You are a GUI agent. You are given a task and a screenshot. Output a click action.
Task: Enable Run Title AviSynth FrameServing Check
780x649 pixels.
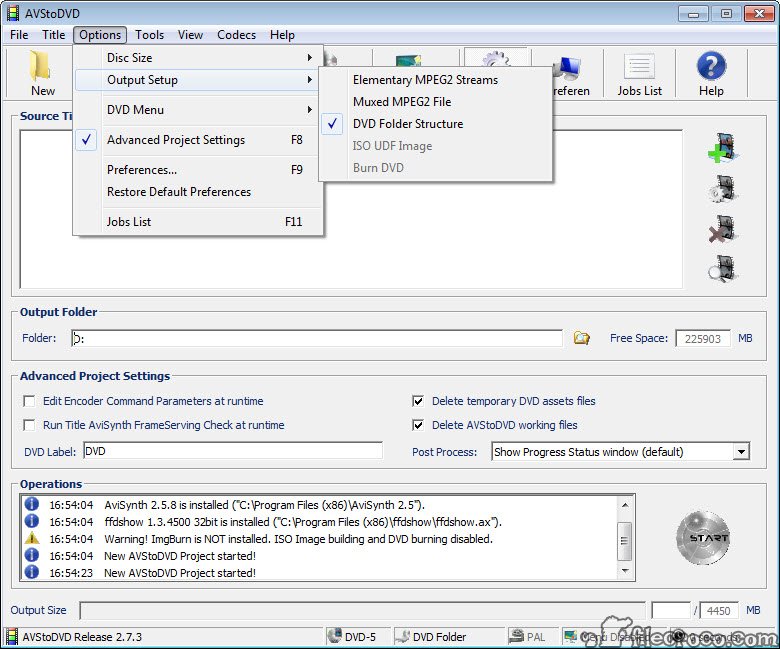[29, 425]
